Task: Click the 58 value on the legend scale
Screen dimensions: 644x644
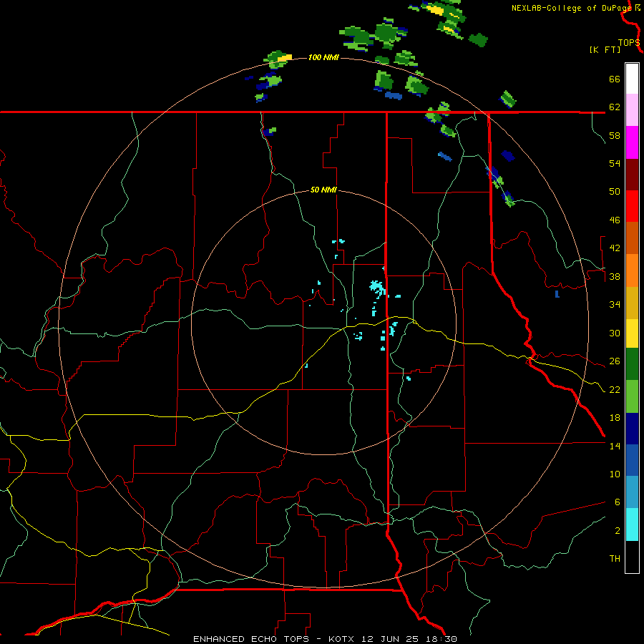Action: click(x=615, y=135)
